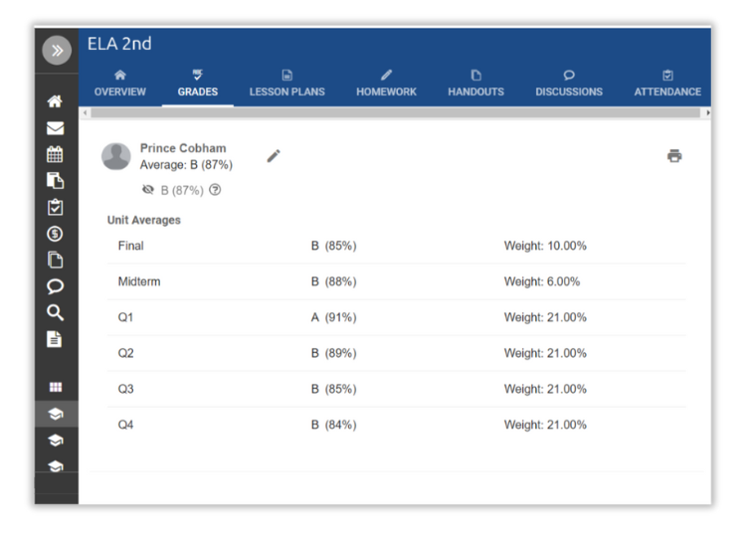Screen dimensions: 756x537
Task: Switch to the Overview tab
Action: 119,84
